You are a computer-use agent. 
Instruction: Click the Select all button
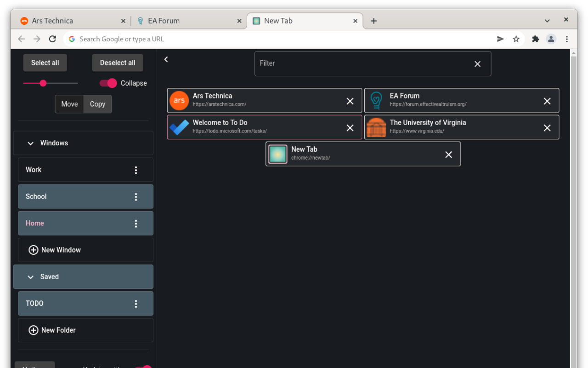pos(45,63)
